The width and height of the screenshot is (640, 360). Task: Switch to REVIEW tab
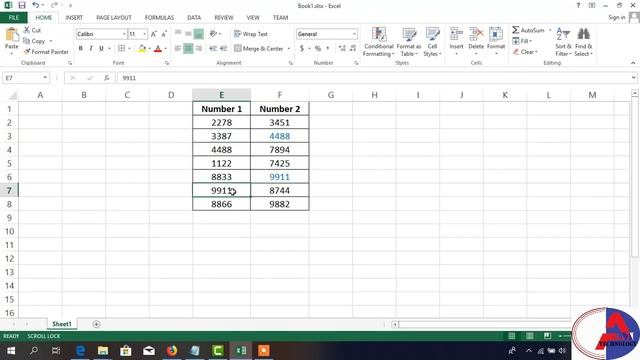coord(224,18)
